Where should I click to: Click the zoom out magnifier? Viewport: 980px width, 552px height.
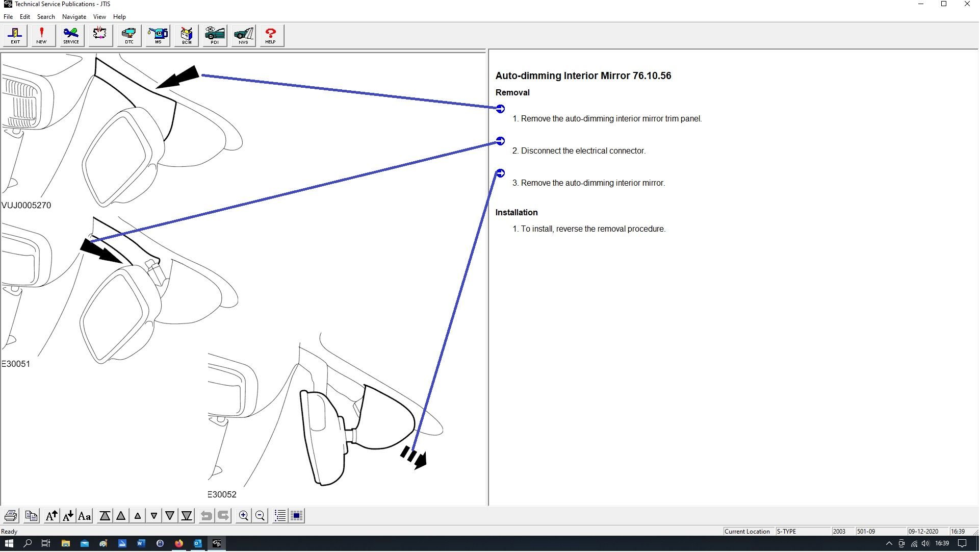pyautogui.click(x=260, y=516)
